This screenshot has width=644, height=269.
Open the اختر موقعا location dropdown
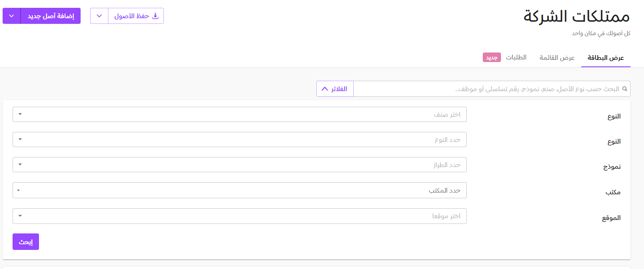tap(240, 216)
